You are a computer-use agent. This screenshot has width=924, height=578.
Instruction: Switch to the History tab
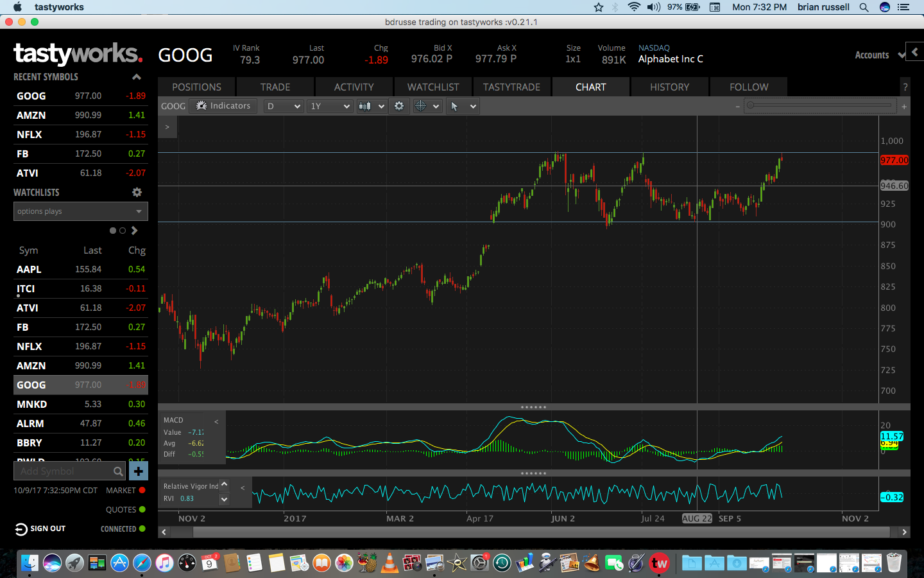click(669, 87)
